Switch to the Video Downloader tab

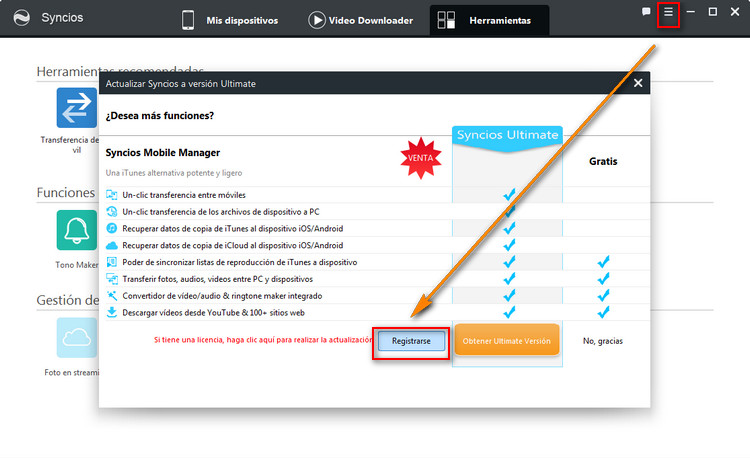pyautogui.click(x=361, y=21)
